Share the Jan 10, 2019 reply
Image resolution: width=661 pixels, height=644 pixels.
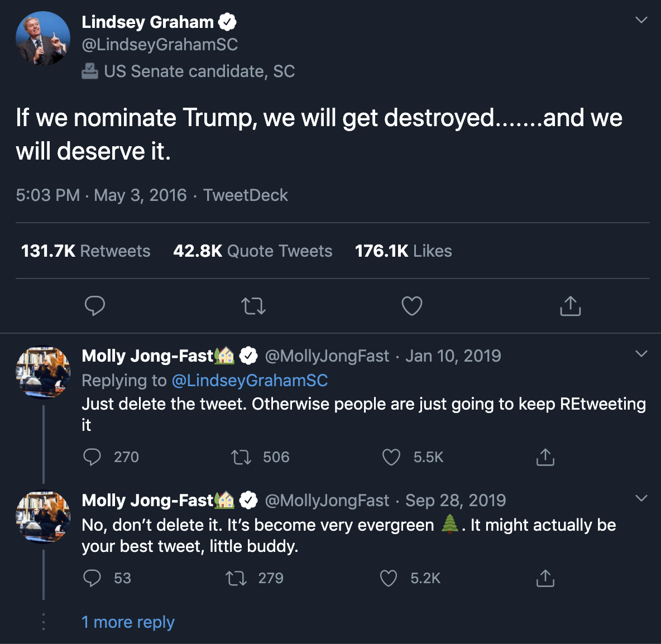(545, 457)
